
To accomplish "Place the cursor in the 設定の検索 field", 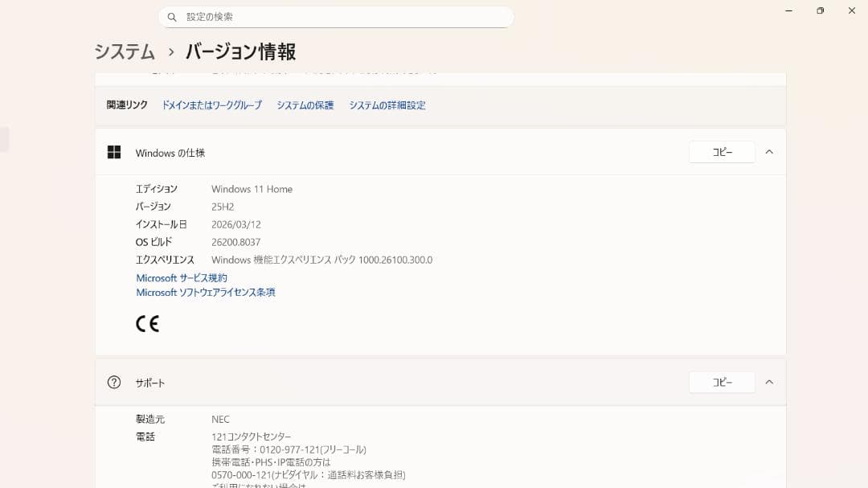I will tap(338, 16).
